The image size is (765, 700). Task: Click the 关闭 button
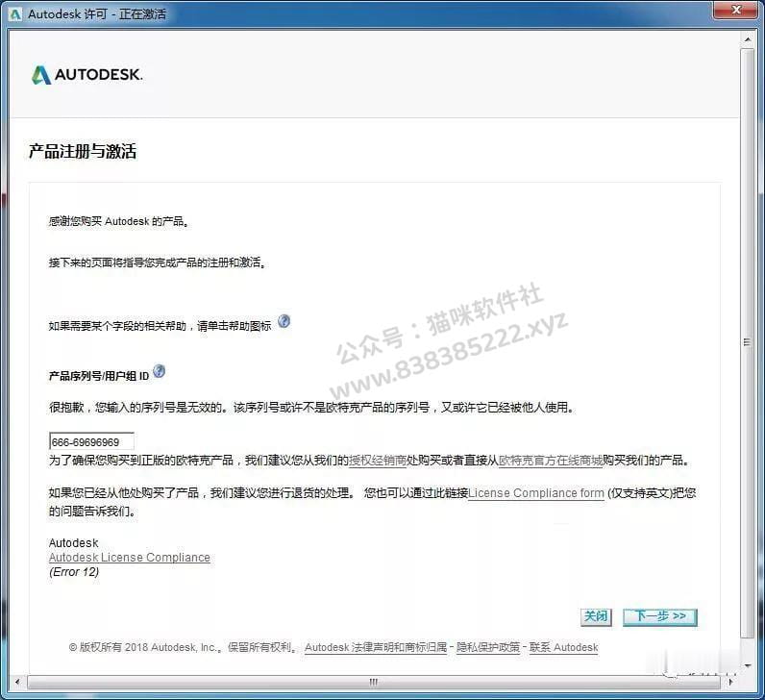click(596, 616)
